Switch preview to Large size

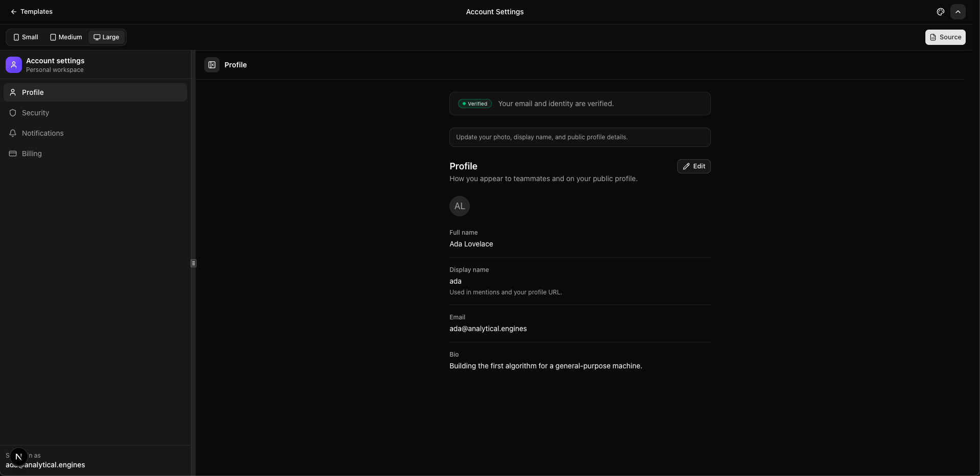click(x=106, y=37)
